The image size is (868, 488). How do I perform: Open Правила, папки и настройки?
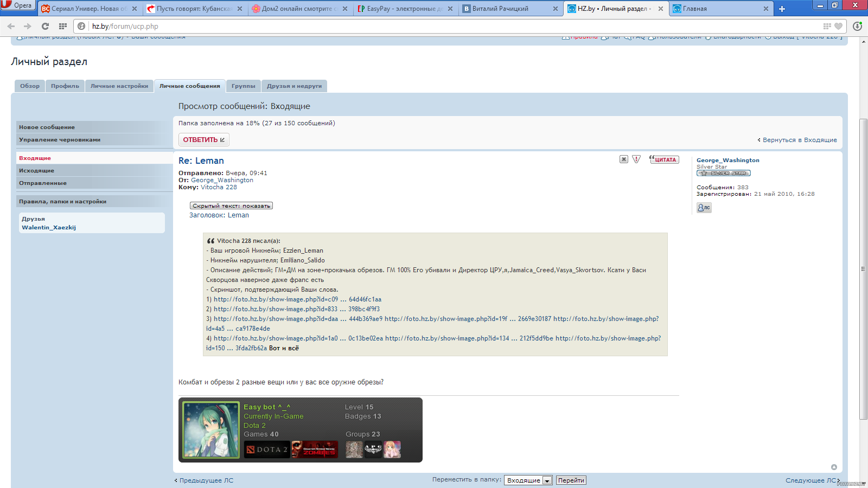coord(94,202)
